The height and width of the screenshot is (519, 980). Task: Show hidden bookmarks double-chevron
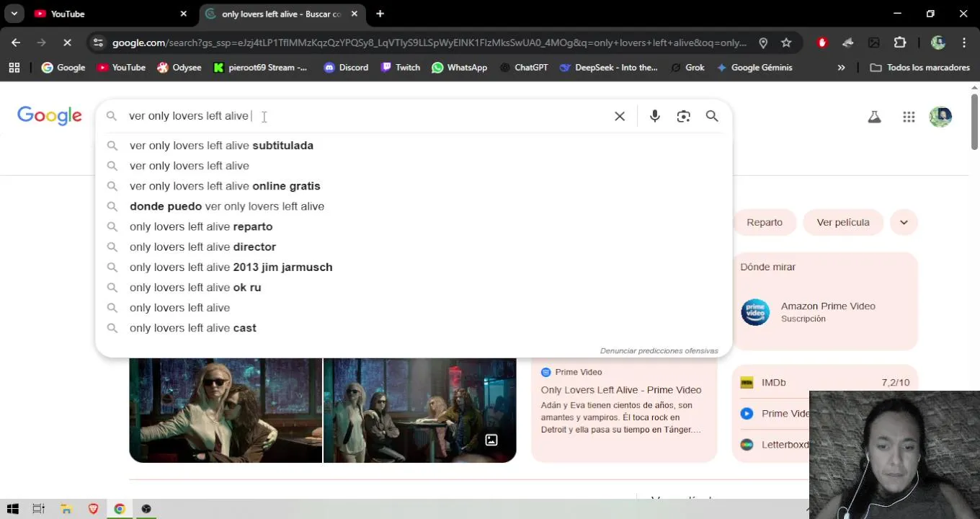coord(841,67)
